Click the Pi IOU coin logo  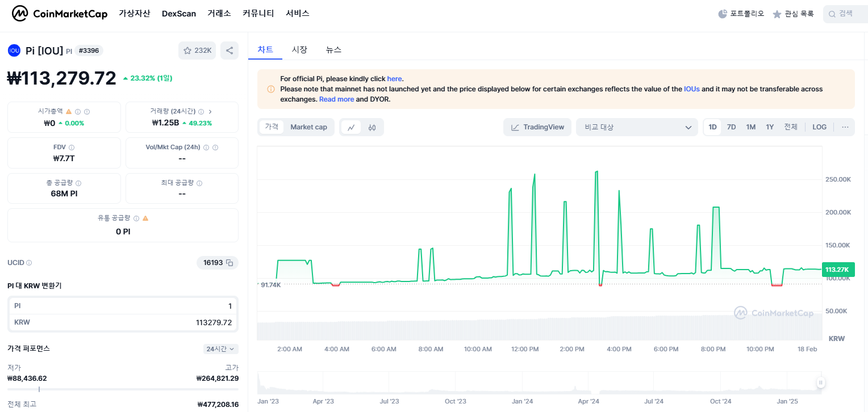click(14, 51)
